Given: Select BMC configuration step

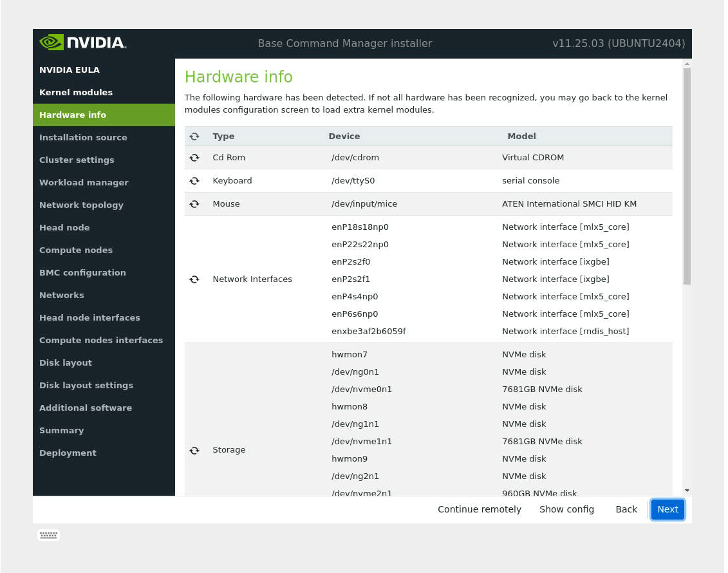Looking at the screenshot, I should coord(82,272).
